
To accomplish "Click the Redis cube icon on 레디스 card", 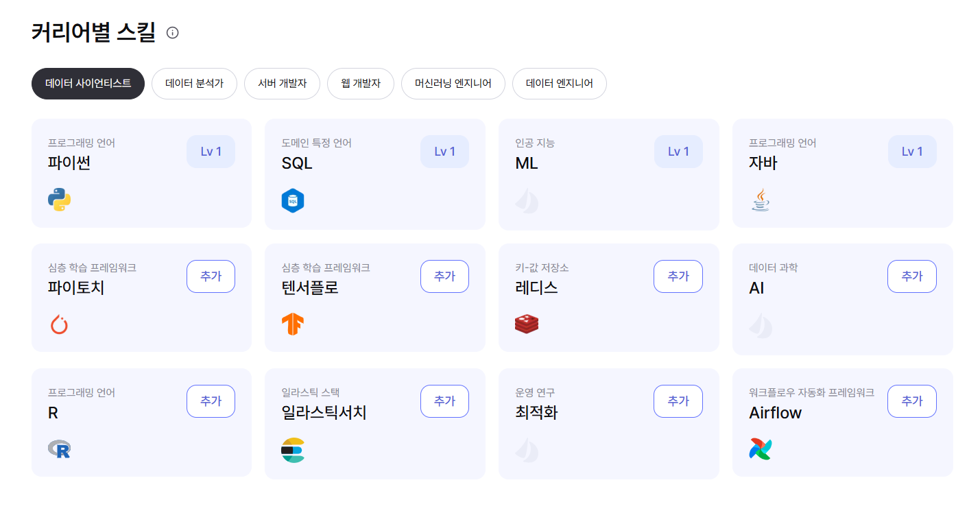I will 527,323.
